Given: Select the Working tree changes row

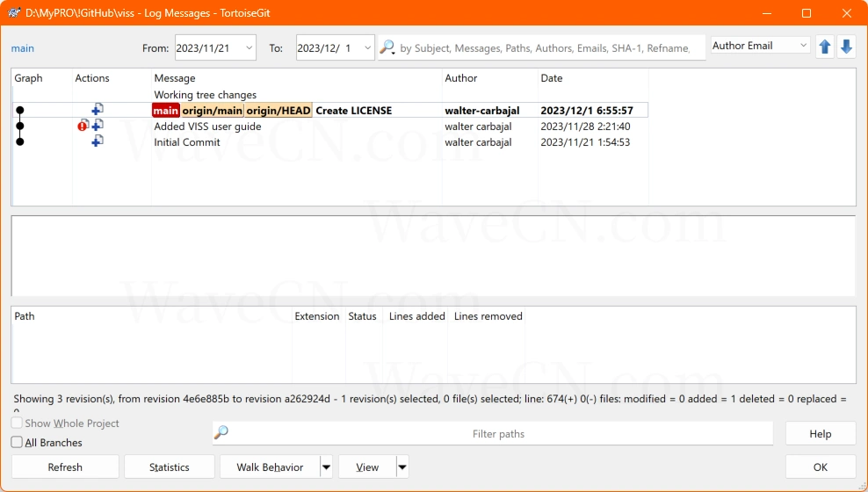Looking at the screenshot, I should tap(330, 95).
